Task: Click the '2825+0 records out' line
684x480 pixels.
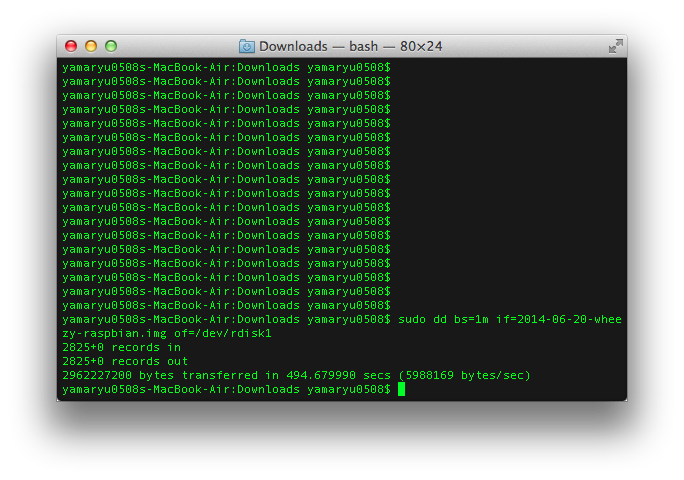Action: [125, 361]
